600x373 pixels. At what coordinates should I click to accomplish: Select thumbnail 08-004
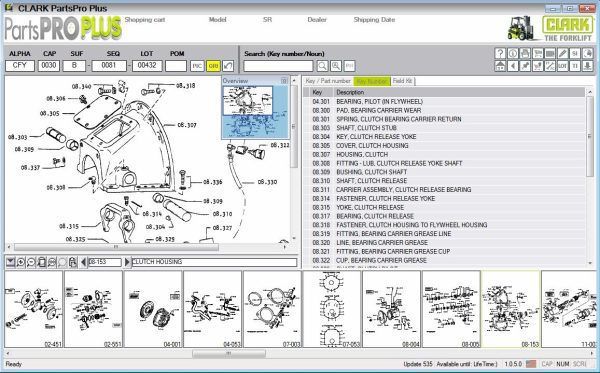coord(391,309)
